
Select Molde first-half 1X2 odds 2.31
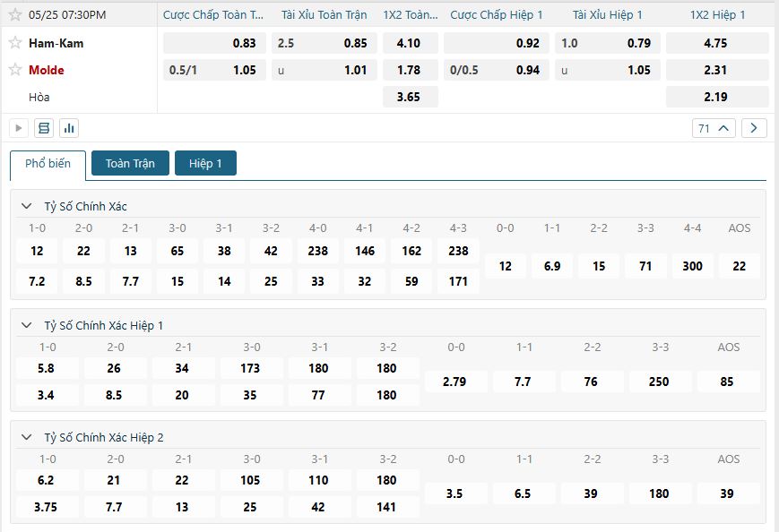(x=717, y=70)
